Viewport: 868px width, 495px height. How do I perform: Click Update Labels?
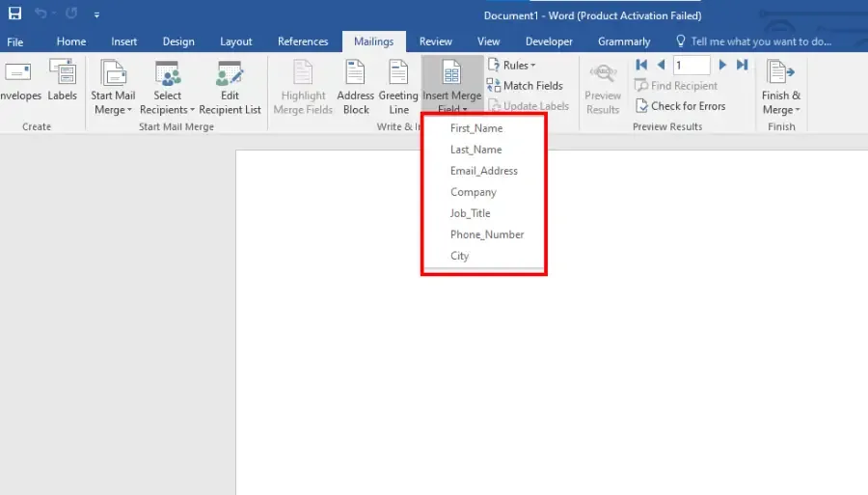point(529,106)
